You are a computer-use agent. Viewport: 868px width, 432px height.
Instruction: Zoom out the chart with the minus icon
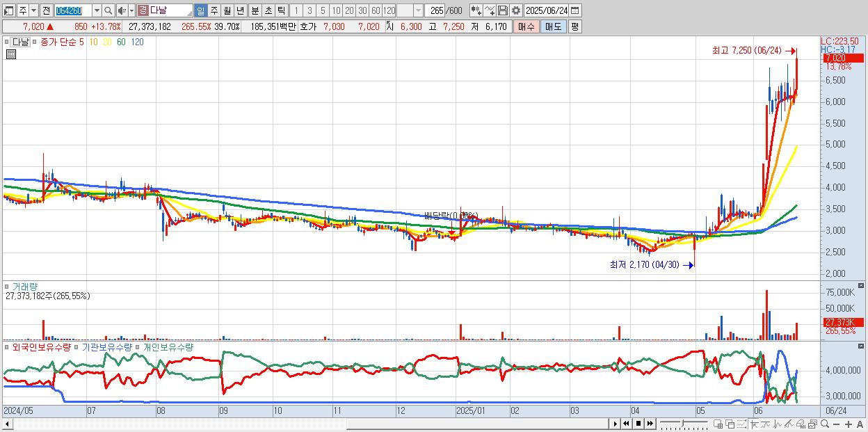click(836, 424)
